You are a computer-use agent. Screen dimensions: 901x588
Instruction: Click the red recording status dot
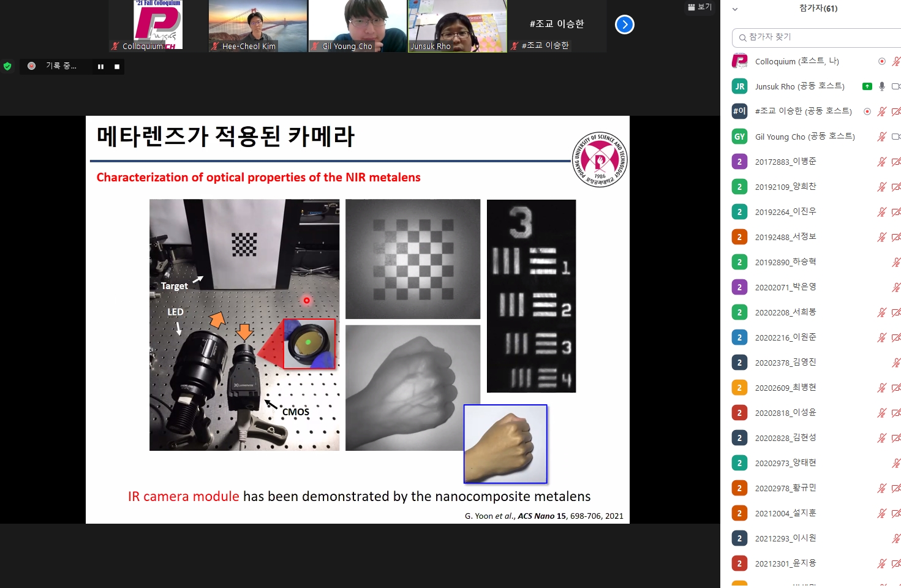coord(32,66)
